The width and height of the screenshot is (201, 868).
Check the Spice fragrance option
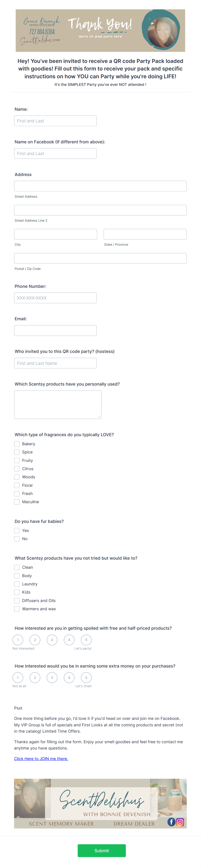(x=16, y=452)
